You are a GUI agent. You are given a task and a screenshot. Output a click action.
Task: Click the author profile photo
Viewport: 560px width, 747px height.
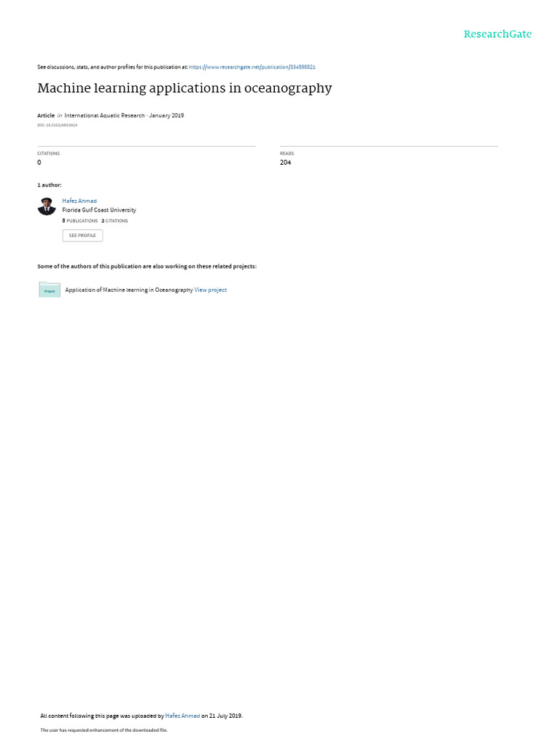[47, 206]
